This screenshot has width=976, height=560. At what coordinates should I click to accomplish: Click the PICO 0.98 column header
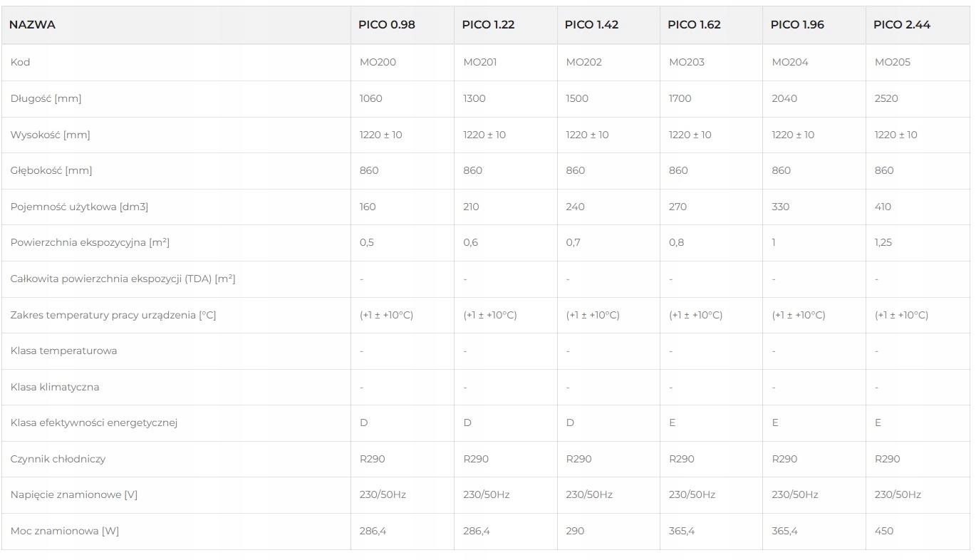point(386,25)
